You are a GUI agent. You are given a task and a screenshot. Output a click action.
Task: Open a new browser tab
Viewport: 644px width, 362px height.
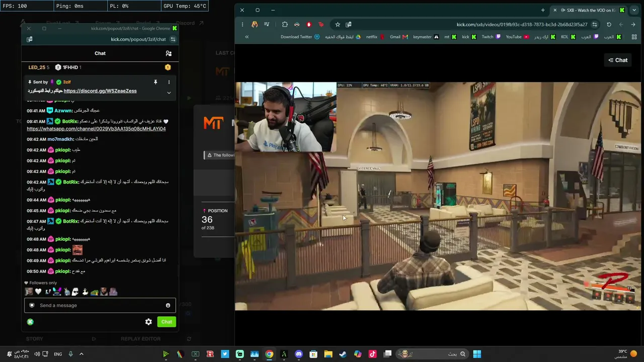pos(543,10)
